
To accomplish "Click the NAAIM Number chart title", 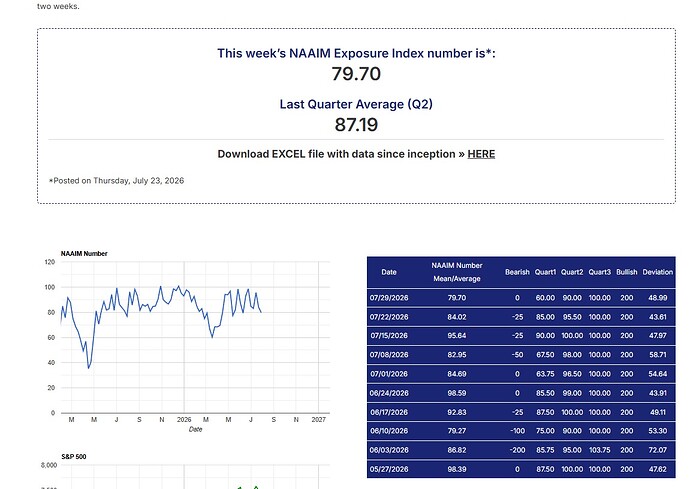I will (84, 254).
